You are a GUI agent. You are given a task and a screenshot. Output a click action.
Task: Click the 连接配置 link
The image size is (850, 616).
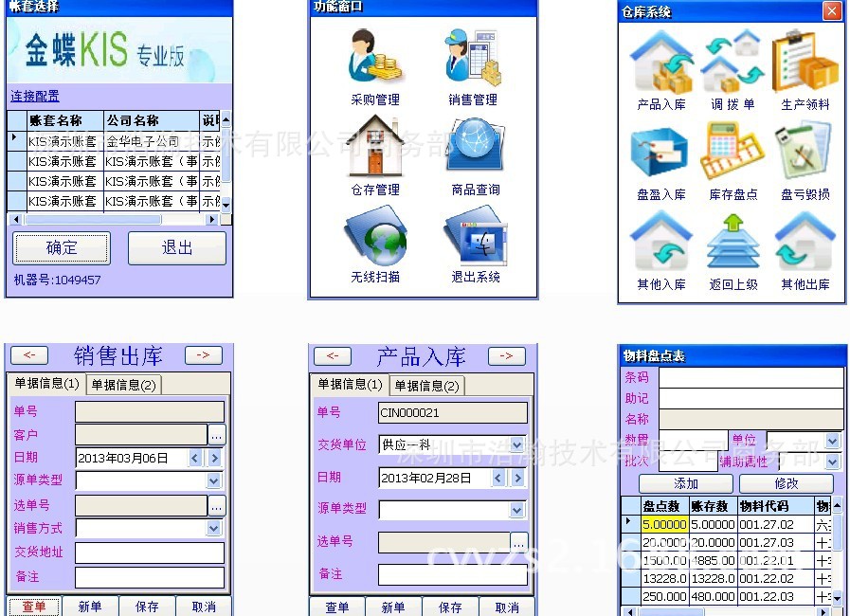coord(35,97)
